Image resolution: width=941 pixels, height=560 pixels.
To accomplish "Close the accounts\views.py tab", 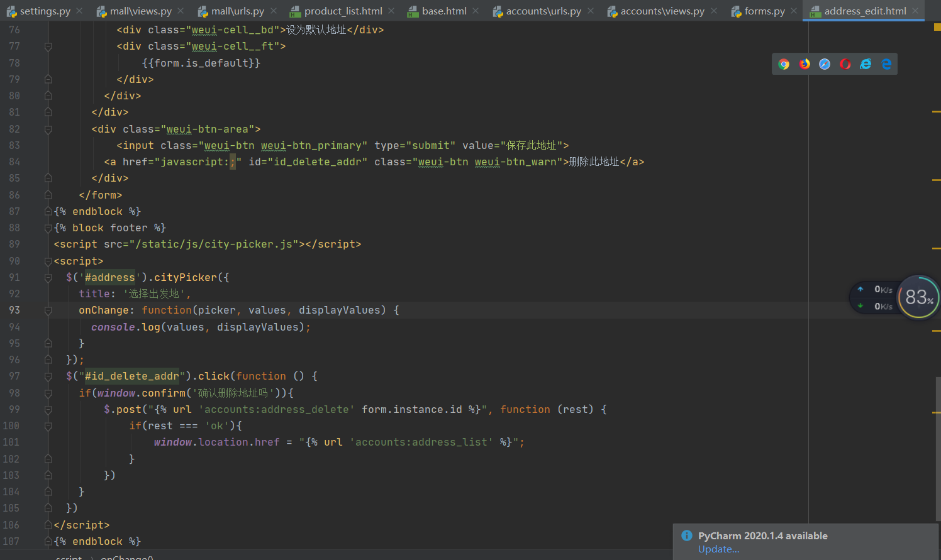I will 713,11.
